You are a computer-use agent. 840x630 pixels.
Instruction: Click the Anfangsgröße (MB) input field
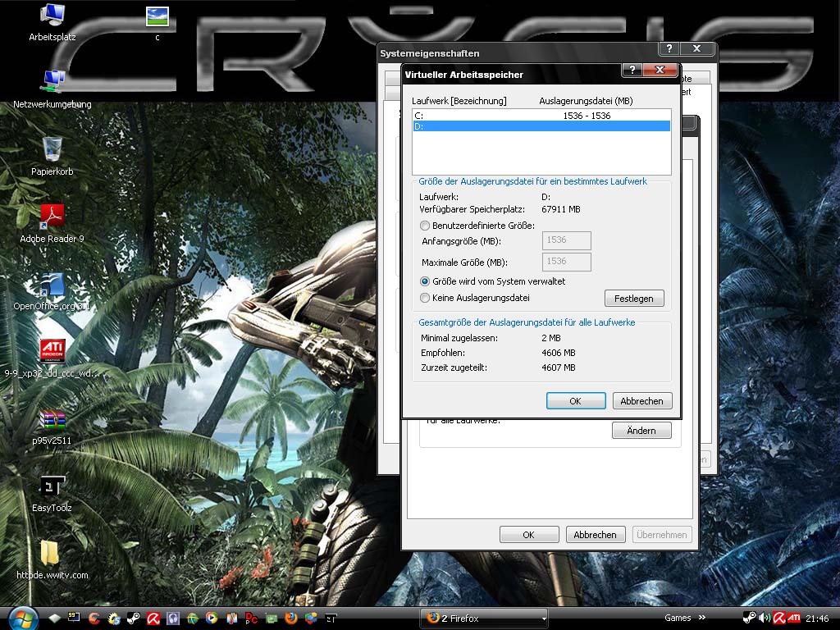point(567,240)
